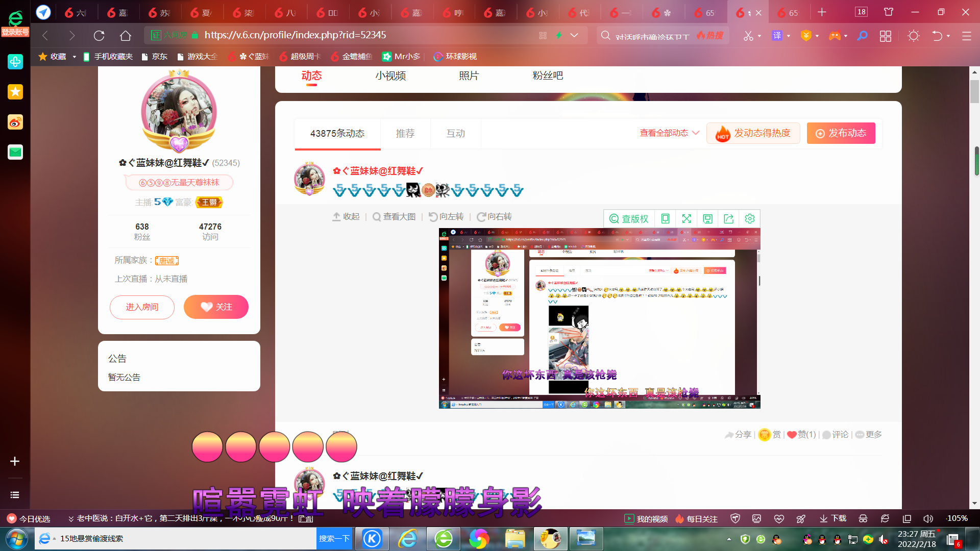Select the 互动 feed tab
Viewport: 980px width, 551px height.
456,133
